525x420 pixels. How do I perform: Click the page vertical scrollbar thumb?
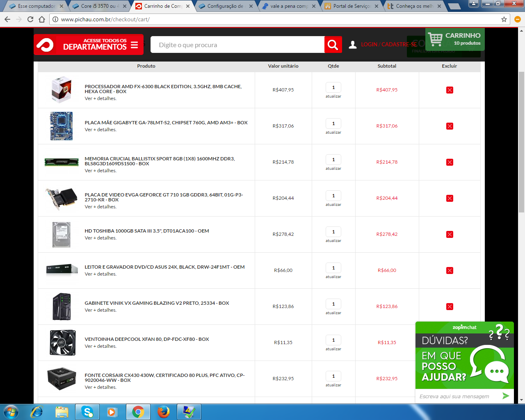(x=522, y=142)
